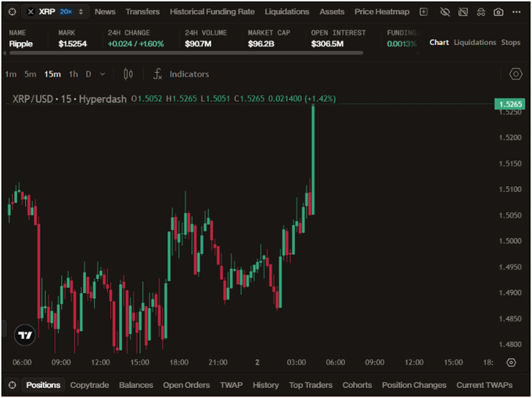
Task: Switch to the Stops view
Action: (x=511, y=42)
